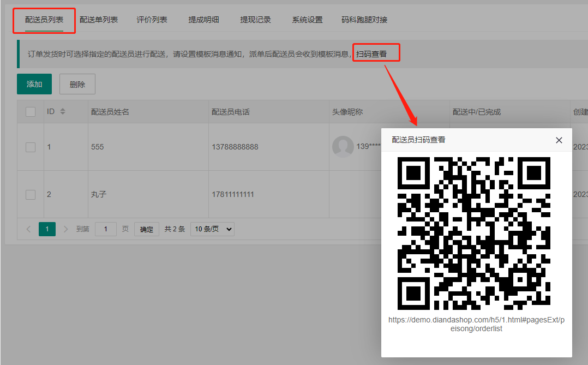The image size is (588, 365).
Task: Sort the table by ID arrows
Action: [63, 111]
